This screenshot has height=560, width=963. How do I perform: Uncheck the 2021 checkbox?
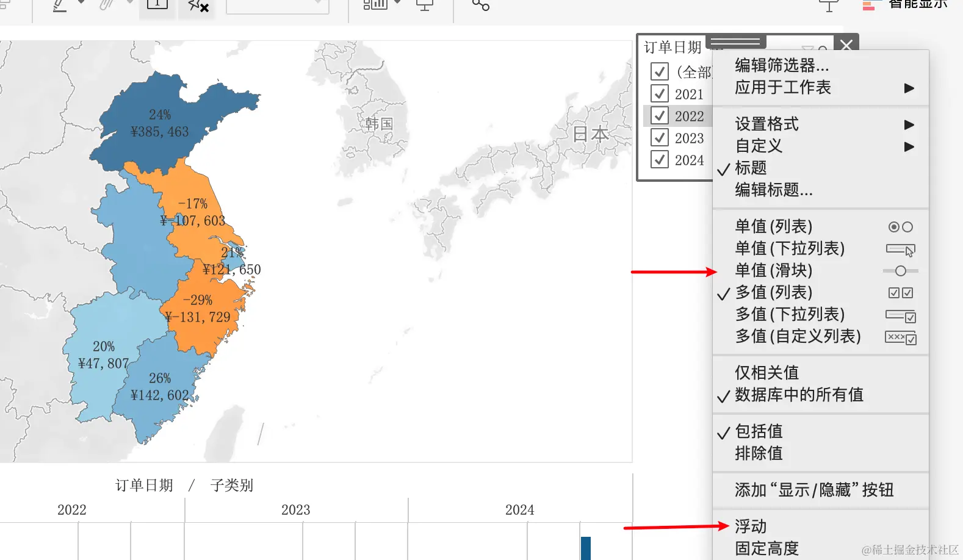[x=660, y=93]
